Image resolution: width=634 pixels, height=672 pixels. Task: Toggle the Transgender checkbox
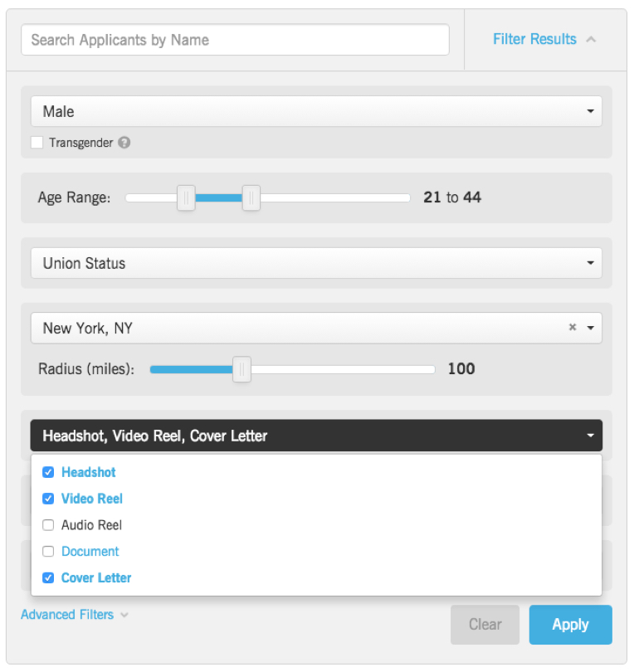(37, 142)
